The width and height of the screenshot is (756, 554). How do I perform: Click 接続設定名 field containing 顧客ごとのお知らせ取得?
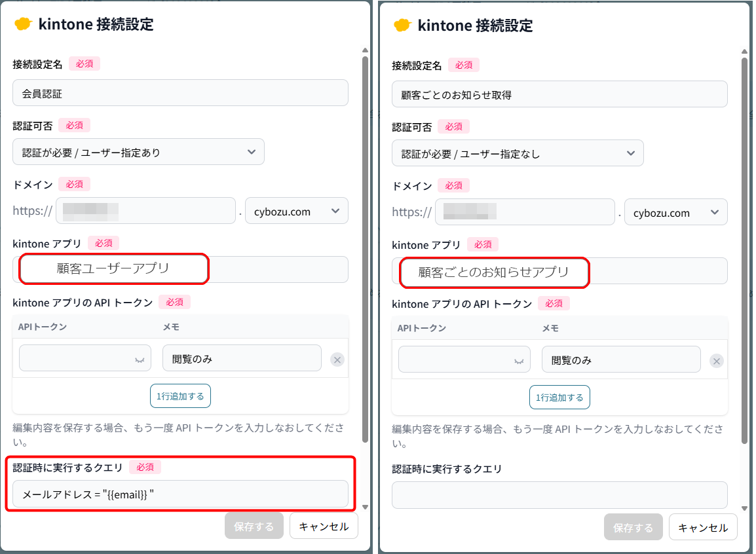click(559, 94)
